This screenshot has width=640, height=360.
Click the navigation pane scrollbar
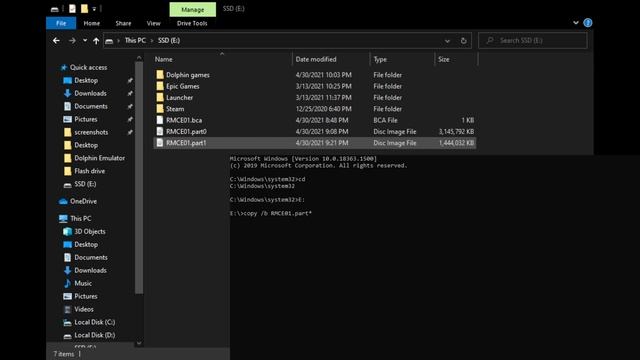(x=139, y=178)
